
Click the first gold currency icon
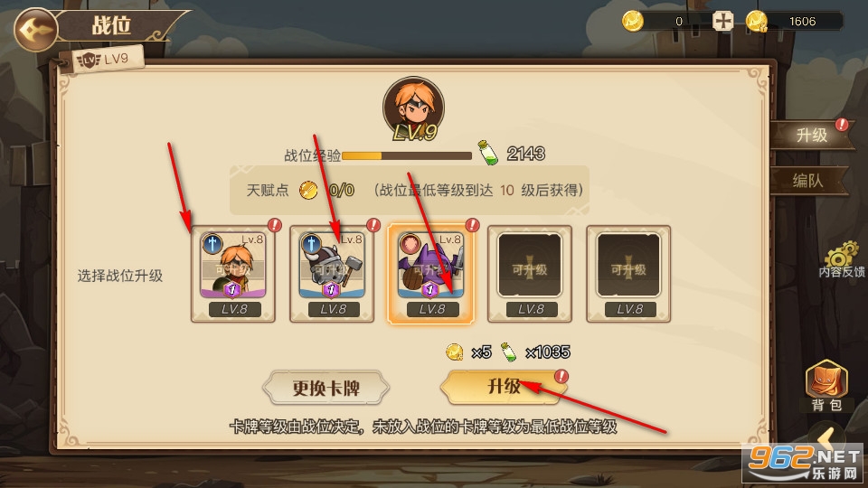coord(632,22)
